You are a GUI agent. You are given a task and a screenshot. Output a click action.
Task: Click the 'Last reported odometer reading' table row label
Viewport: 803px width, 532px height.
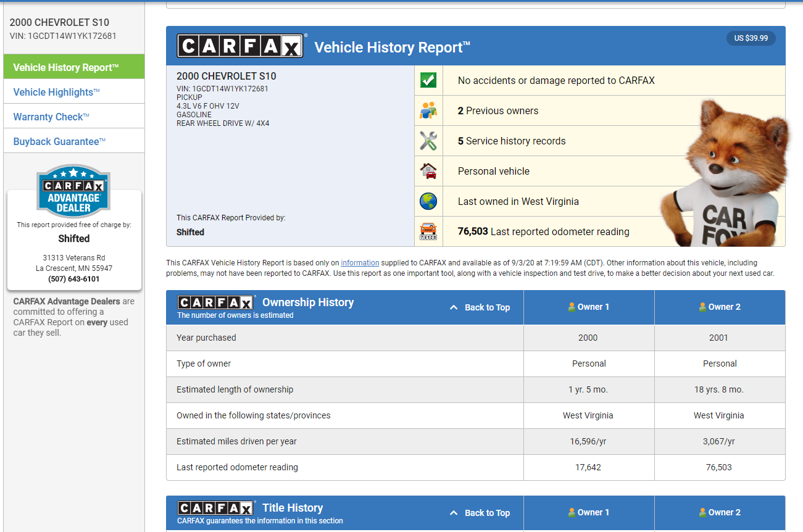[237, 467]
